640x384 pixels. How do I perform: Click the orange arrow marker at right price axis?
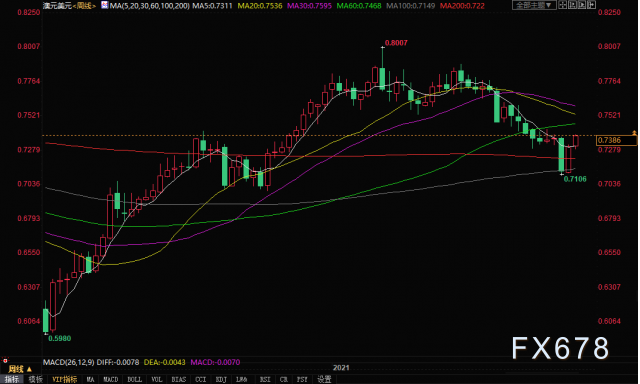click(x=634, y=133)
